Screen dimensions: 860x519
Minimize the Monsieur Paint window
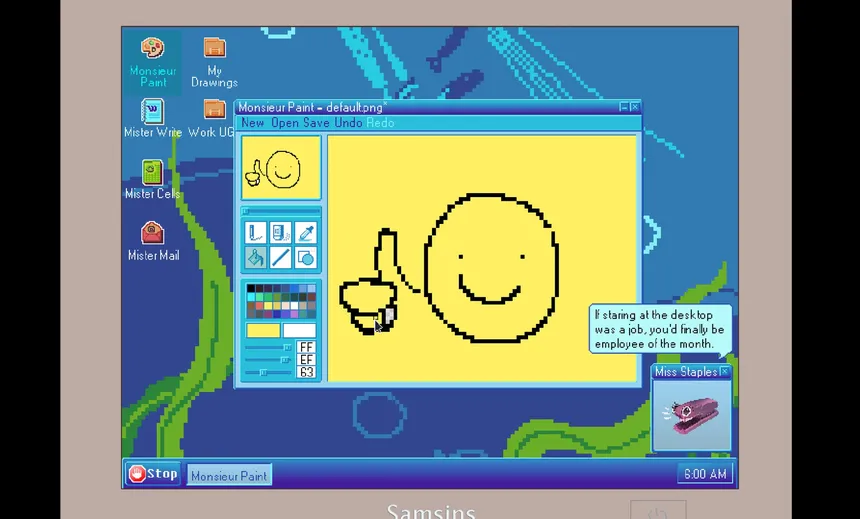(624, 107)
